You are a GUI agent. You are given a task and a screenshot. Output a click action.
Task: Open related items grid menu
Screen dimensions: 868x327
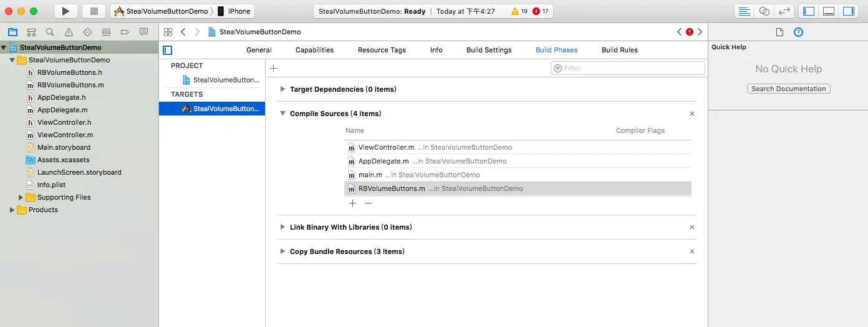point(168,32)
